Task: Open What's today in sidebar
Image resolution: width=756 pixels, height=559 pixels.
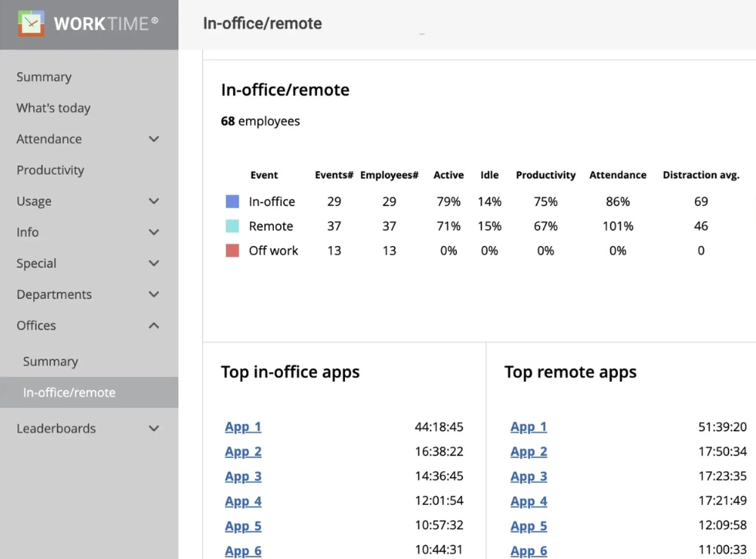Action: click(x=53, y=108)
